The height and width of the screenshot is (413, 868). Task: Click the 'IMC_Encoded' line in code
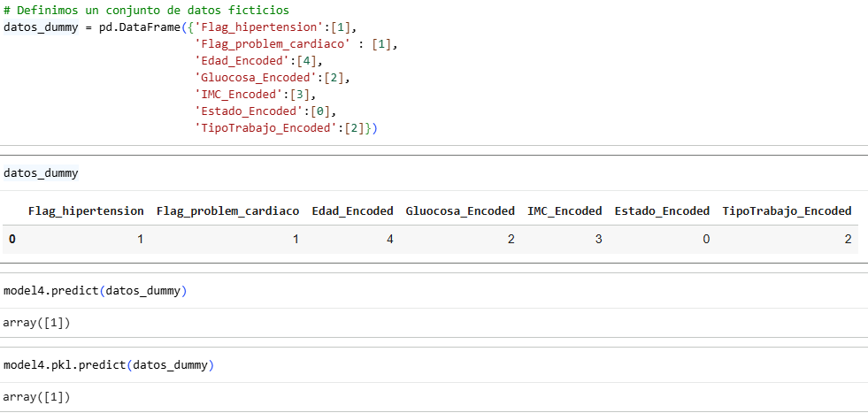click(x=255, y=94)
